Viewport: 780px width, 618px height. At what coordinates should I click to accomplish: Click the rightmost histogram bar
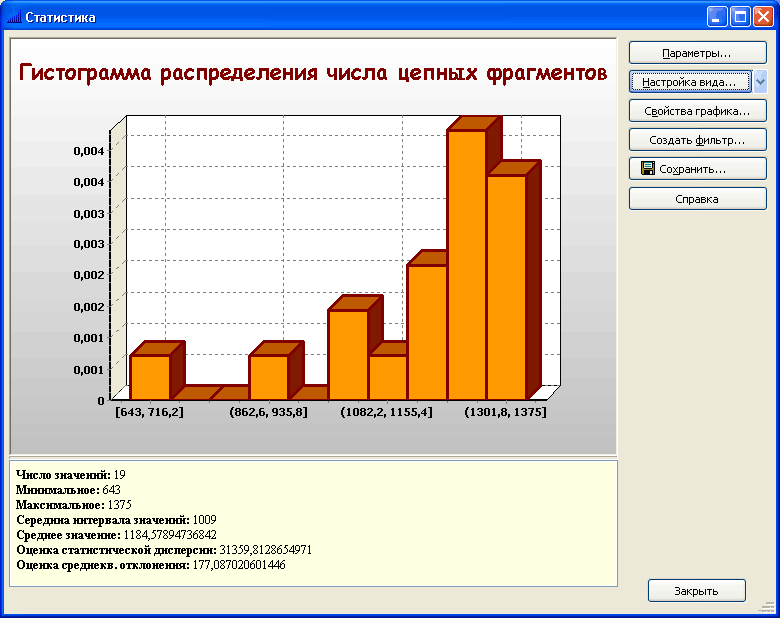(506, 287)
